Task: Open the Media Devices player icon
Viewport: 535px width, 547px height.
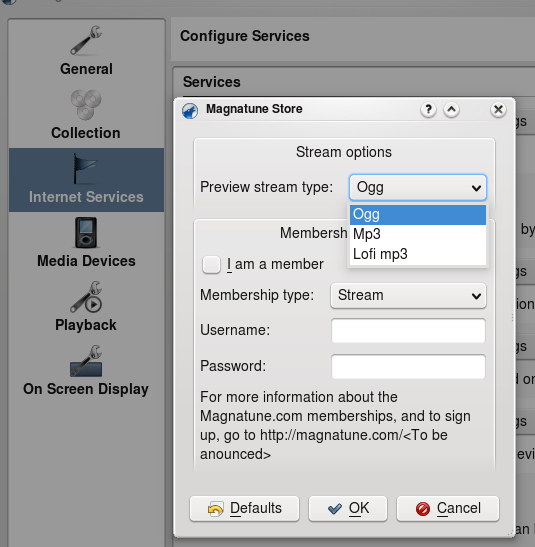Action: coord(86,233)
